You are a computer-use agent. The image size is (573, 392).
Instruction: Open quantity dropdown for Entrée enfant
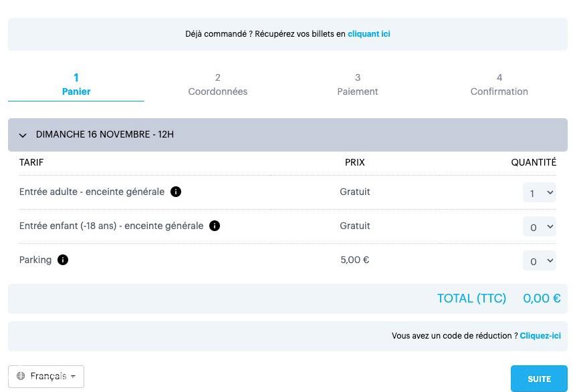539,226
